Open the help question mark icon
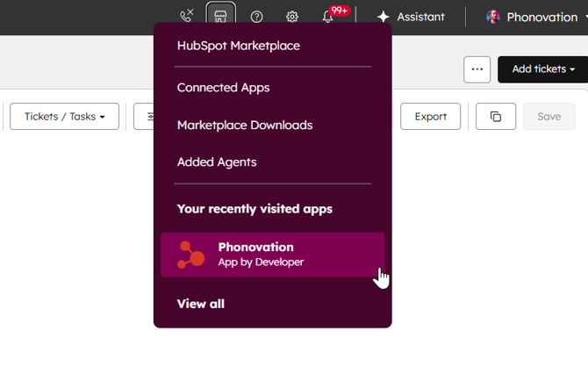Screen dimensions: 588x374 256,17
